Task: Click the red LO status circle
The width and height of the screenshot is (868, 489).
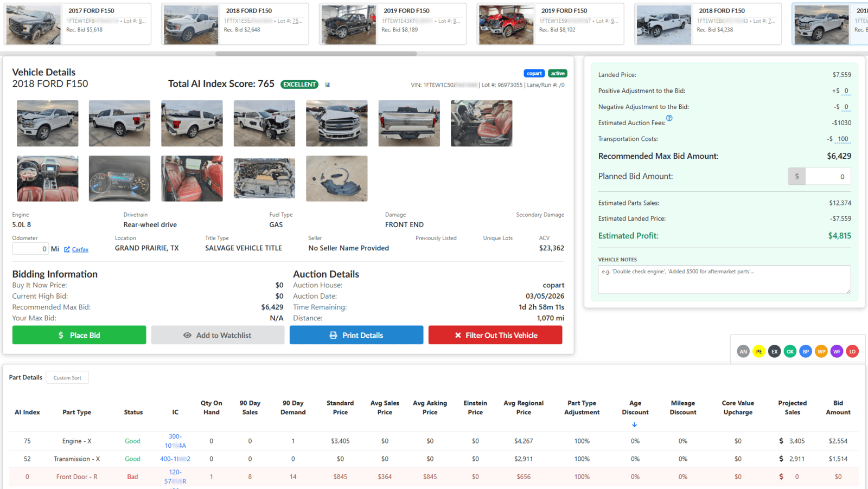Action: point(852,351)
